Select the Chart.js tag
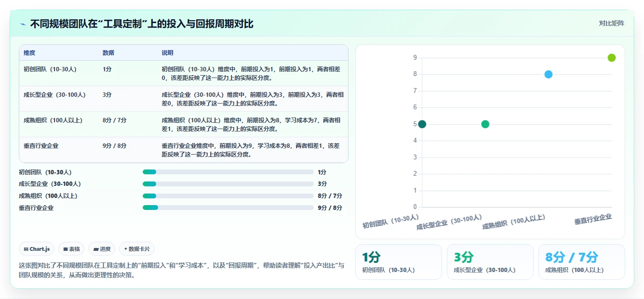The image size is (644, 299). point(37,249)
